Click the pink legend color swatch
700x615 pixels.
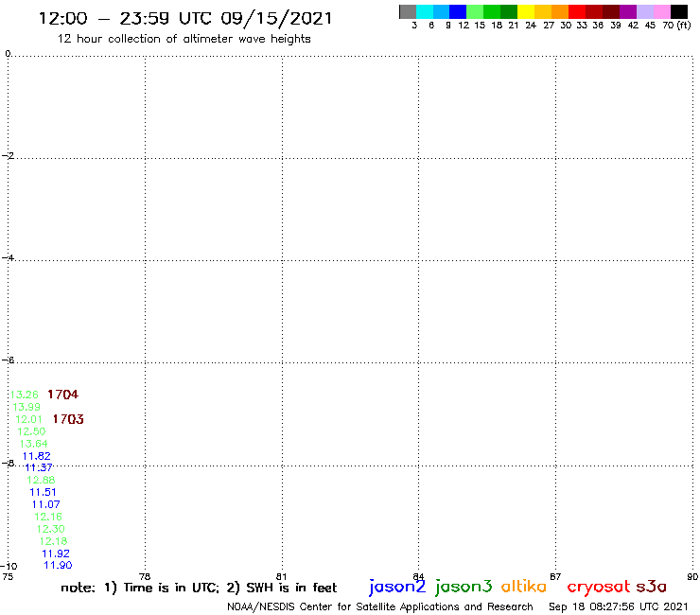coord(661,11)
